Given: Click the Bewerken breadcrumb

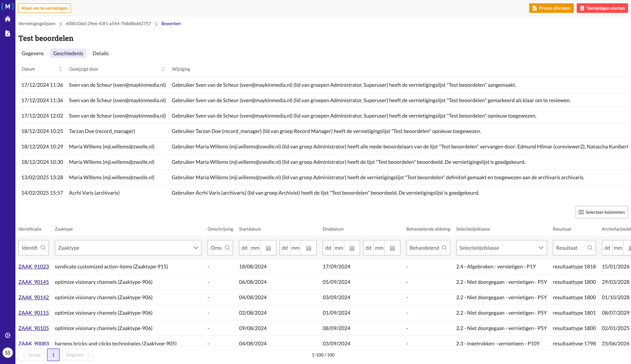Looking at the screenshot, I should pos(171,23).
